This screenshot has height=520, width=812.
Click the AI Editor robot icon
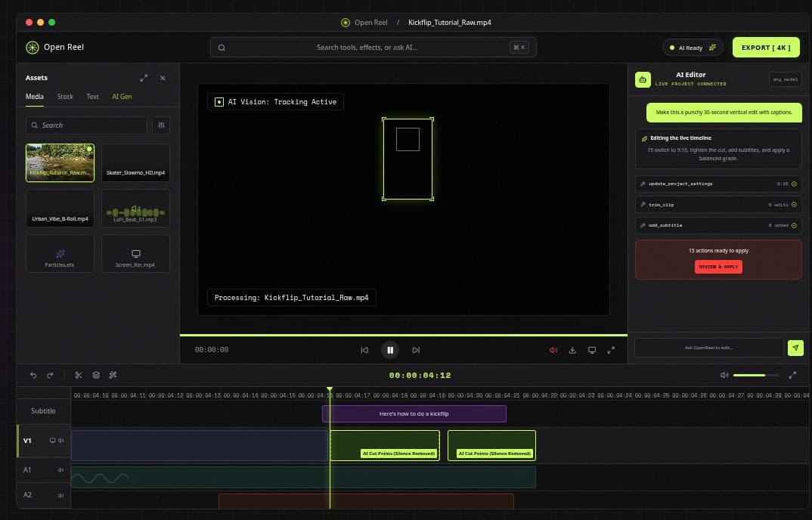tap(643, 79)
